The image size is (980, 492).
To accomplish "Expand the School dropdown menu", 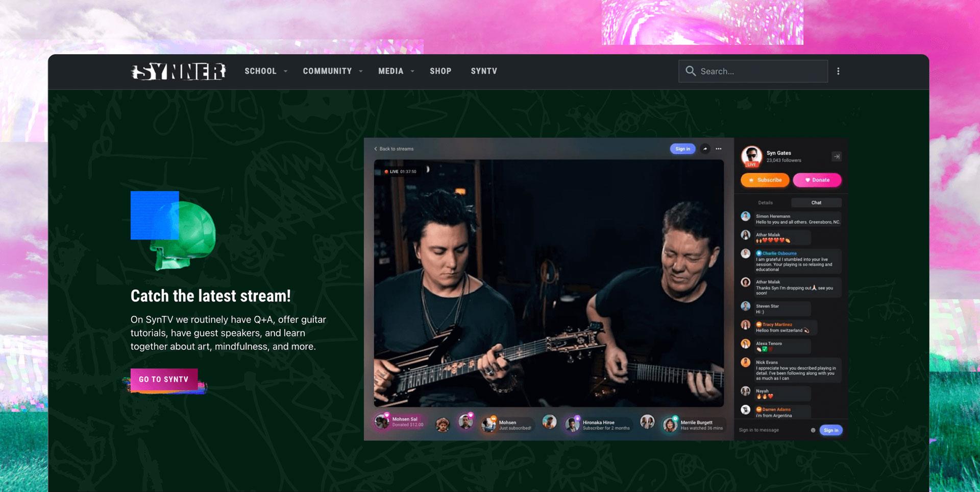I will point(265,72).
